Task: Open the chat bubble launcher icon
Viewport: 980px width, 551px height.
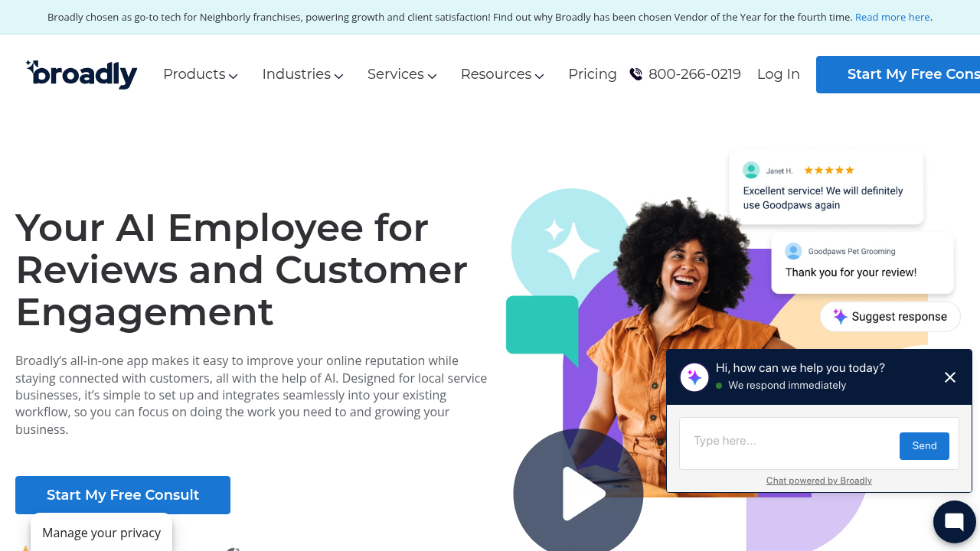Action: (x=954, y=522)
